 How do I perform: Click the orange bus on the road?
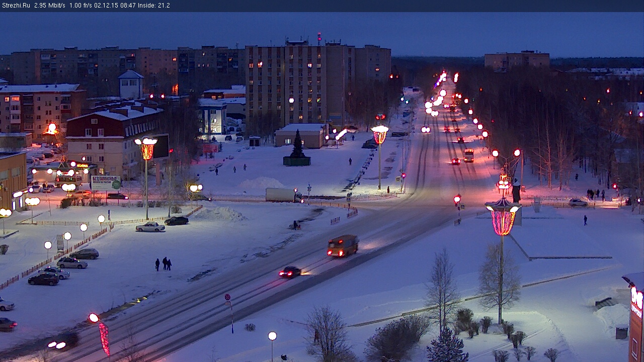(x=343, y=246)
